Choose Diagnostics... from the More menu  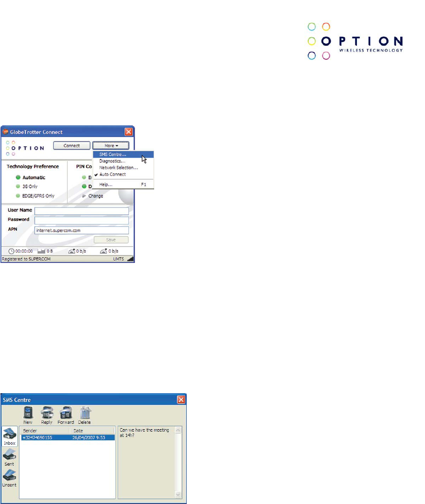(x=123, y=161)
